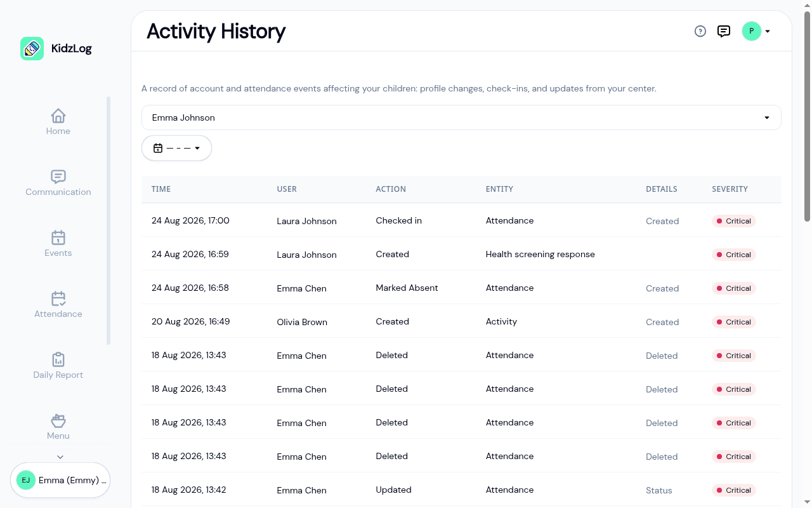The image size is (812, 508).
Task: Select the '24 Aug 2026, 16:59' time cell
Action: [190, 255]
